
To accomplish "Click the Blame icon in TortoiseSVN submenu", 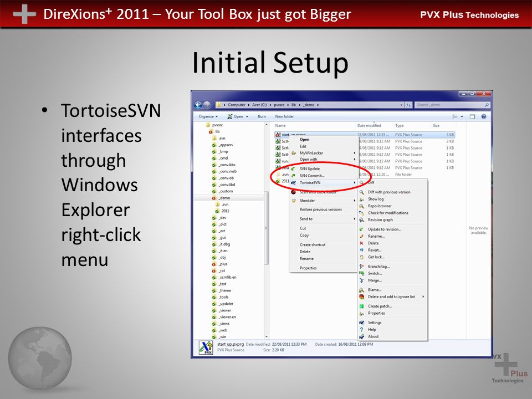I will pyautogui.click(x=362, y=290).
